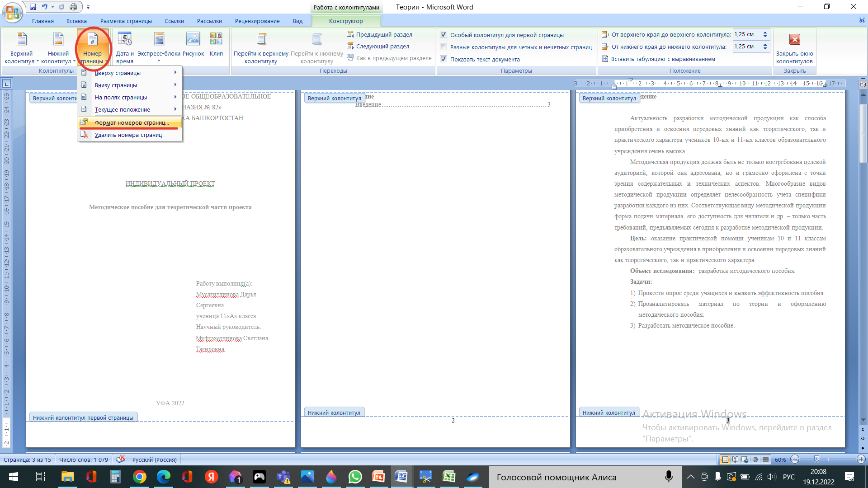This screenshot has width=868, height=488.
Task: Click the zoom slider handle in the status bar
Action: click(x=816, y=460)
